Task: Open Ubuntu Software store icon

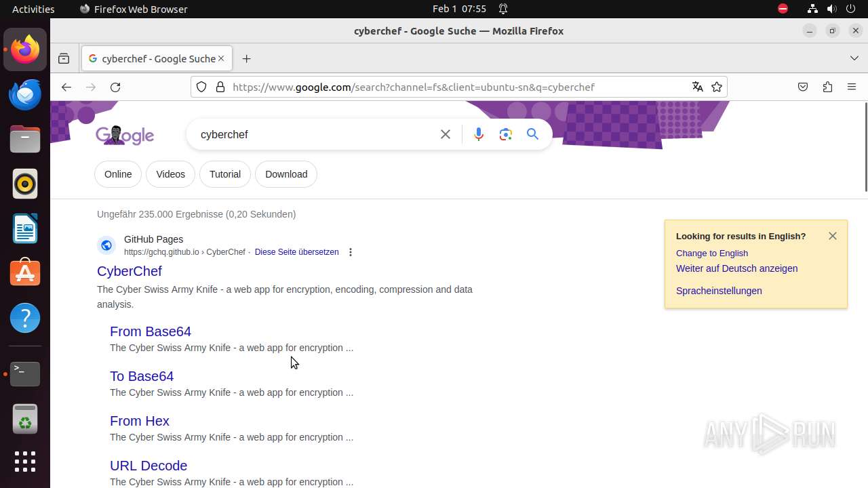Action: [25, 273]
